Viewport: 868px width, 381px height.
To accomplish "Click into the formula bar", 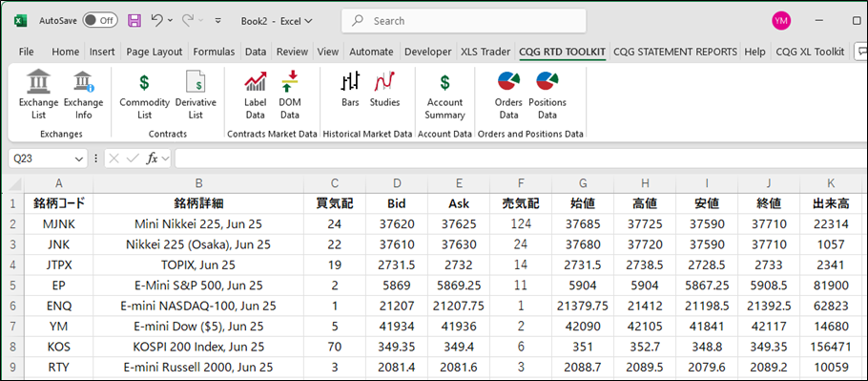I will coord(521,159).
